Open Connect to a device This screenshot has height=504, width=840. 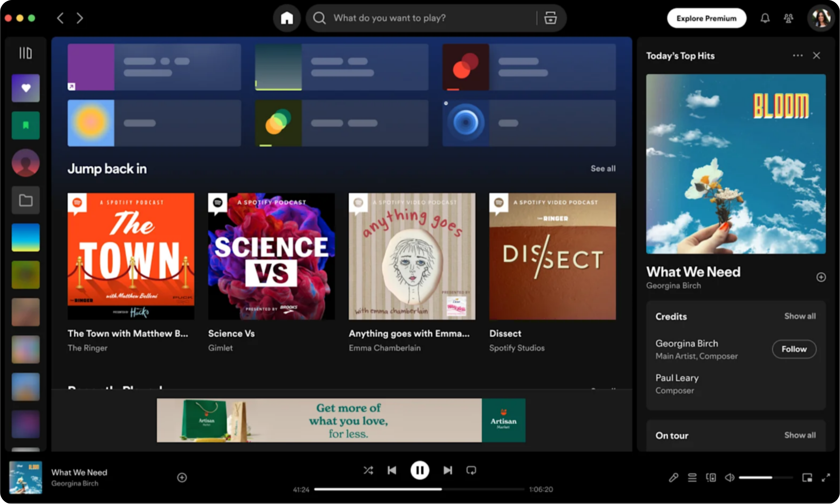pyautogui.click(x=711, y=478)
